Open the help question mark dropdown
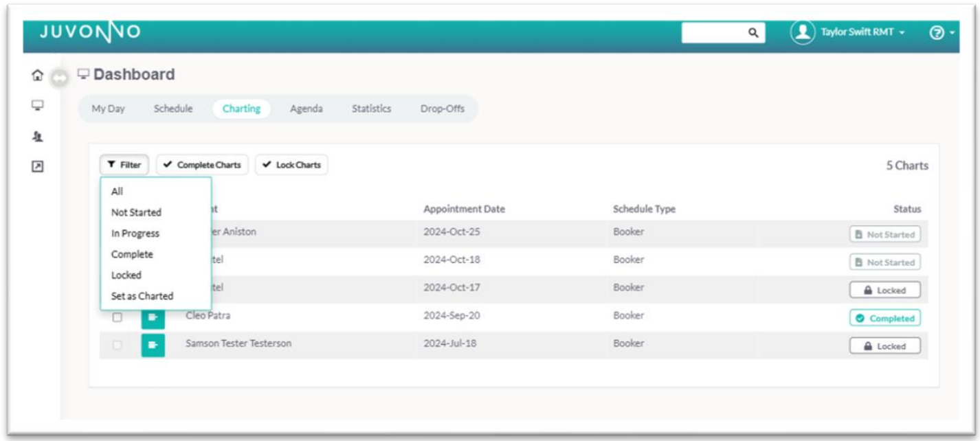 coord(941,33)
